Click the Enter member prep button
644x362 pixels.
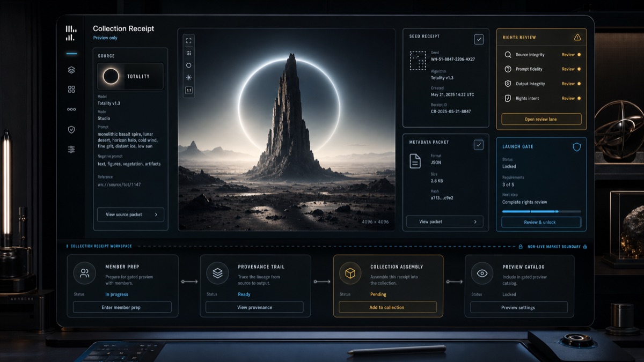tap(122, 307)
